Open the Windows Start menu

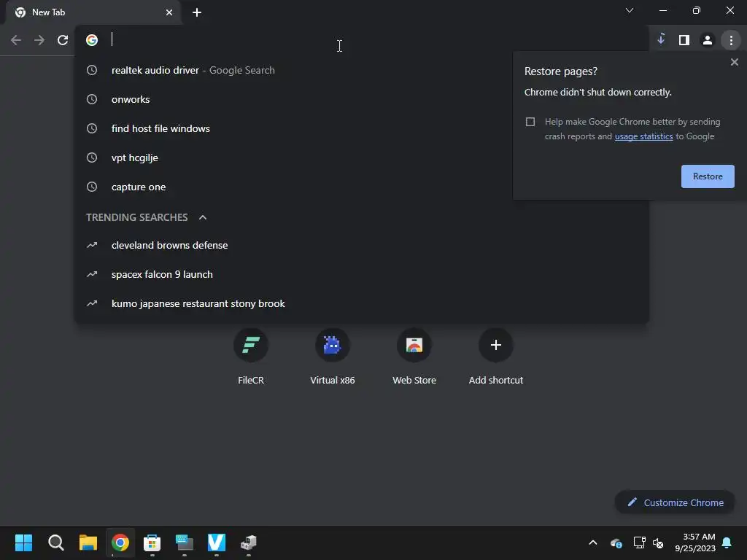click(x=23, y=542)
